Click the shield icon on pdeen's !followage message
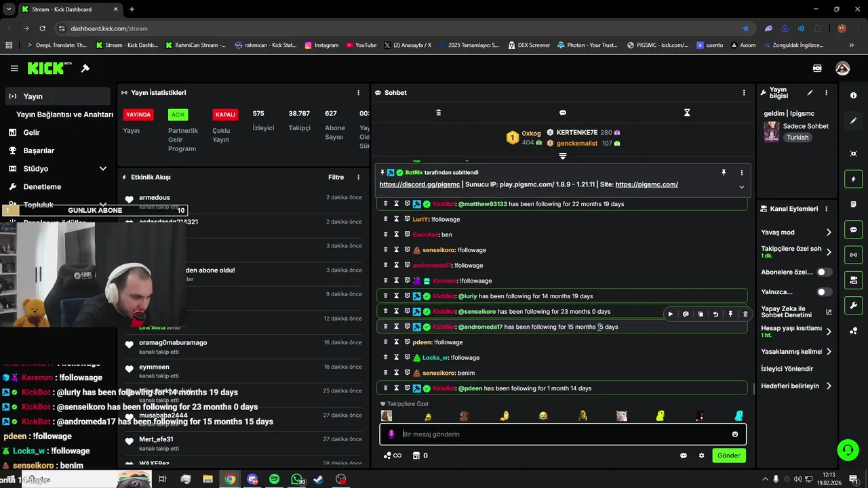Screen dimensions: 868x488 pos(408,342)
